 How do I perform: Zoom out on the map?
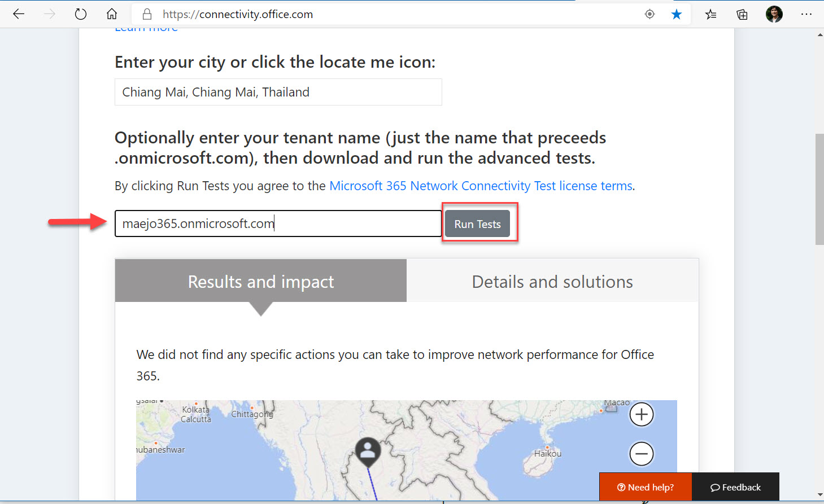[x=641, y=454]
